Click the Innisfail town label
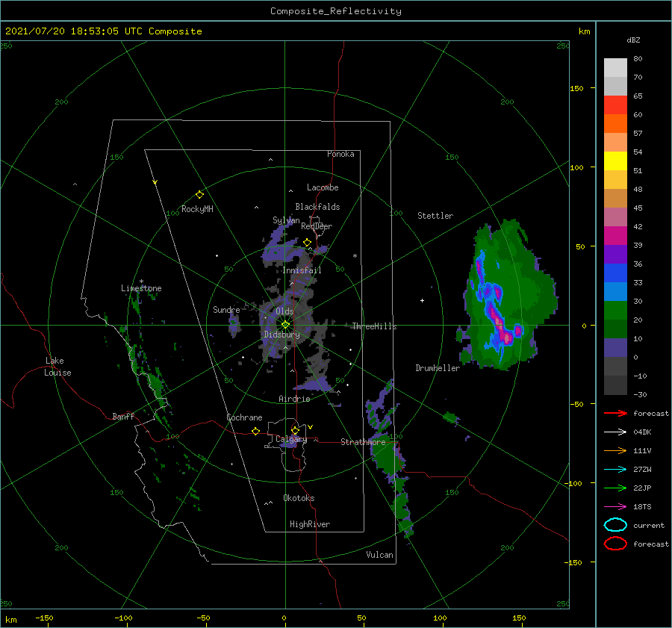The image size is (672, 628). click(302, 270)
